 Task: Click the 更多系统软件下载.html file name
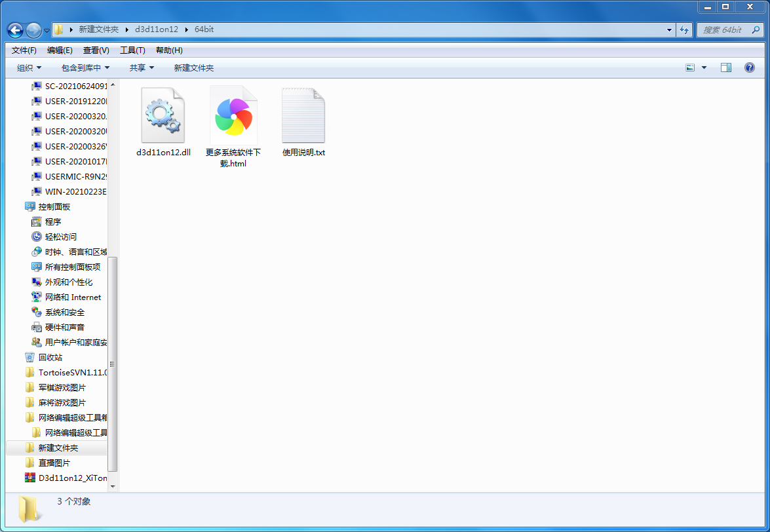pos(233,158)
